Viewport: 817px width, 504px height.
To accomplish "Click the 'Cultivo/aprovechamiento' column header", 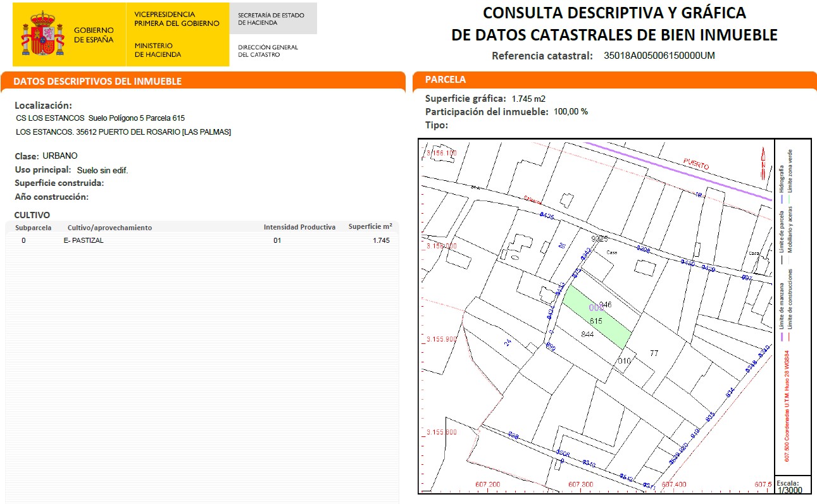I will click(109, 228).
